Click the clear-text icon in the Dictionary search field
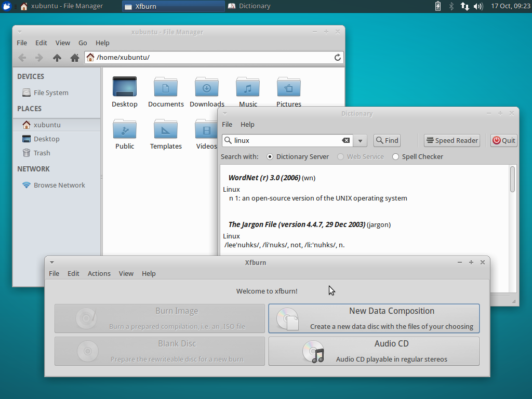The image size is (532, 399). click(x=345, y=140)
